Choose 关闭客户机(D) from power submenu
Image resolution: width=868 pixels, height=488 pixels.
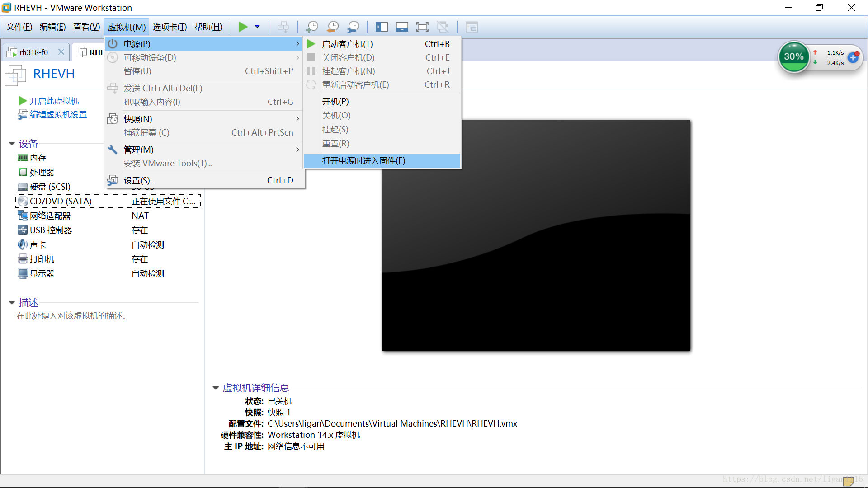tap(382, 57)
